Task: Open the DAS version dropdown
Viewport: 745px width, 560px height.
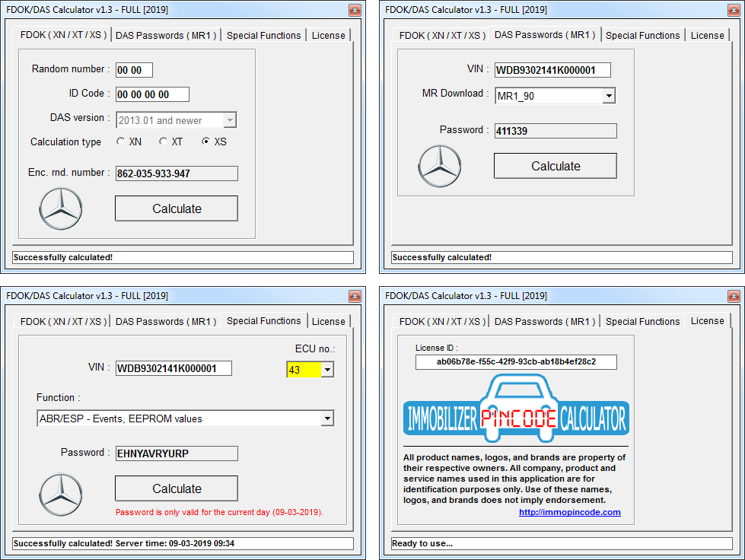Action: click(x=230, y=120)
